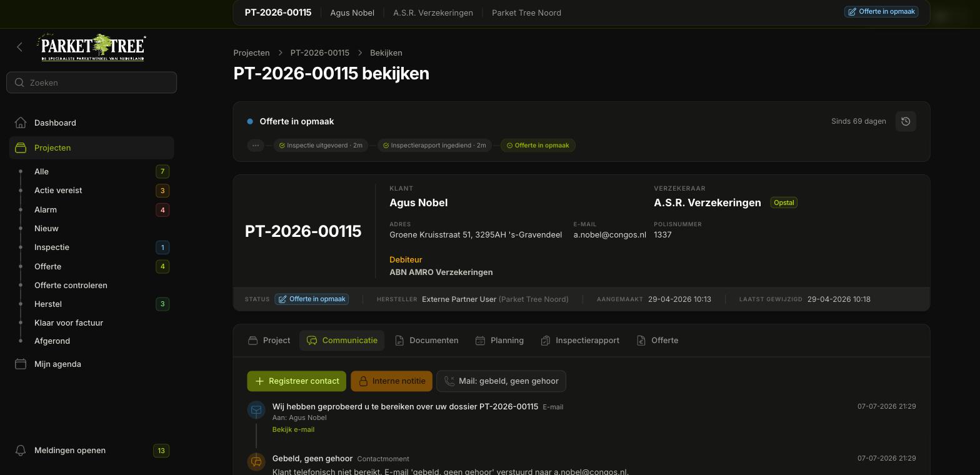
Task: Click Alarm count badge 4
Action: coord(162,209)
